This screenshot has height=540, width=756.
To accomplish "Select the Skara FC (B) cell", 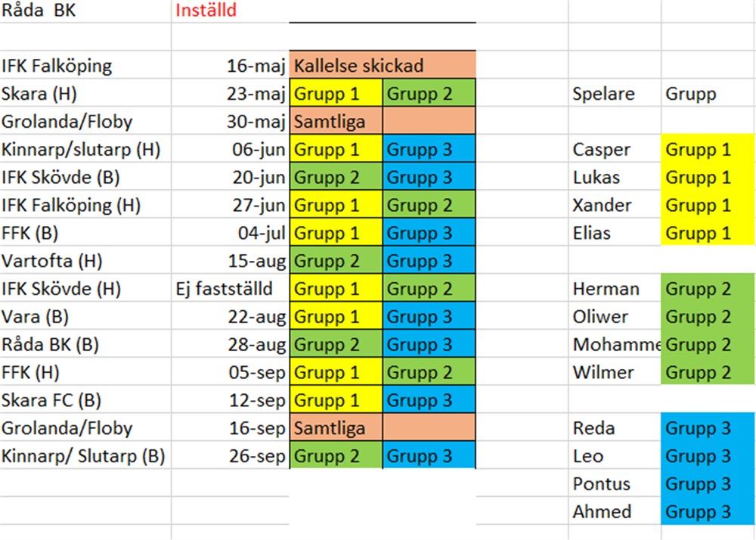I will 85,399.
